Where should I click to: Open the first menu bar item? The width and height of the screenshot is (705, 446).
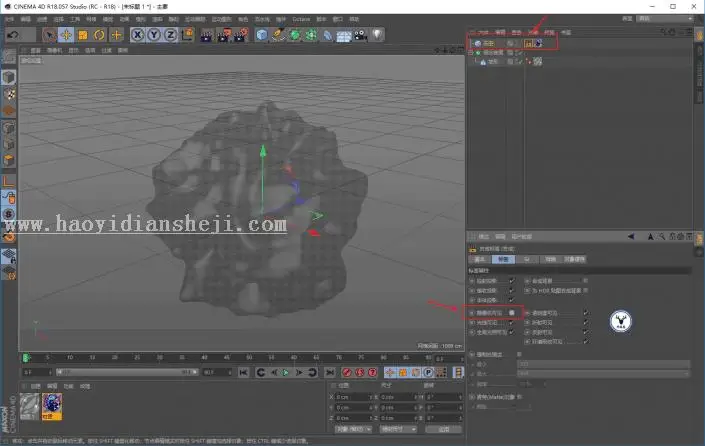pyautogui.click(x=9, y=19)
